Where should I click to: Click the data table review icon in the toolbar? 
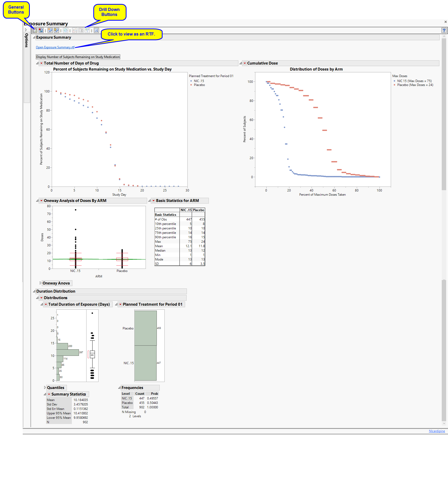tap(35, 30)
